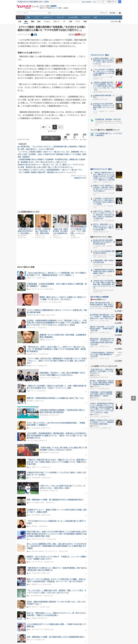
Task: Select the スポーツ category
Action: pos(56,21)
